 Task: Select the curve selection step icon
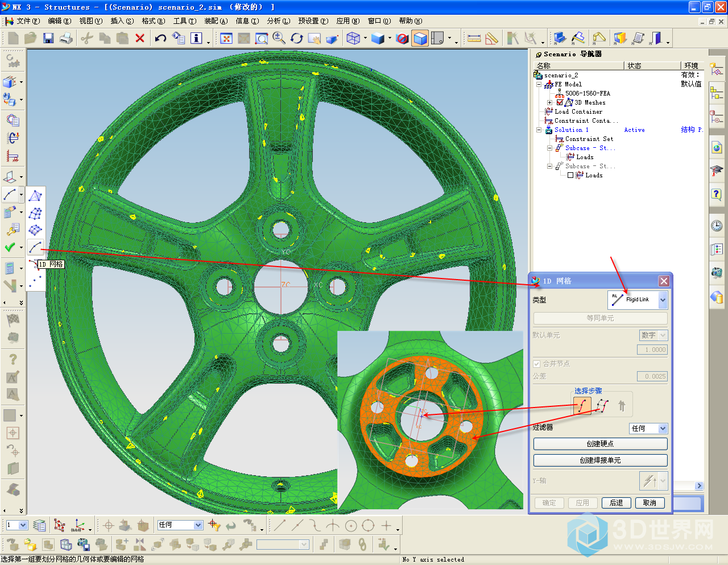click(582, 406)
